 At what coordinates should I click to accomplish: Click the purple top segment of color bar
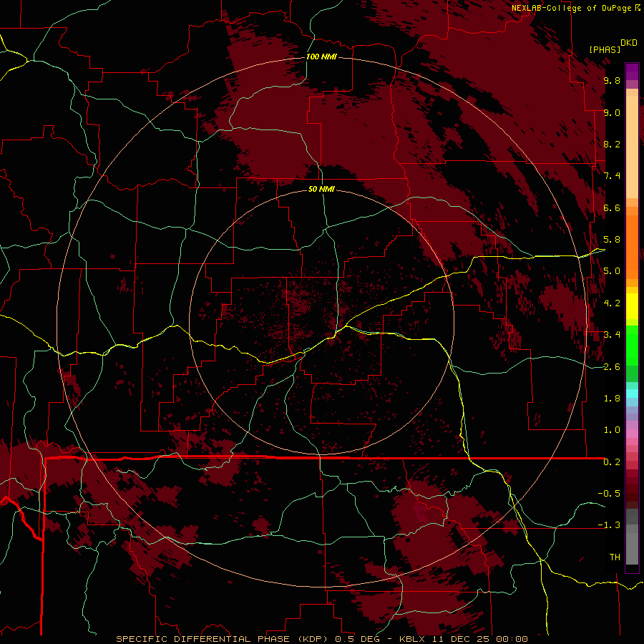click(632, 72)
